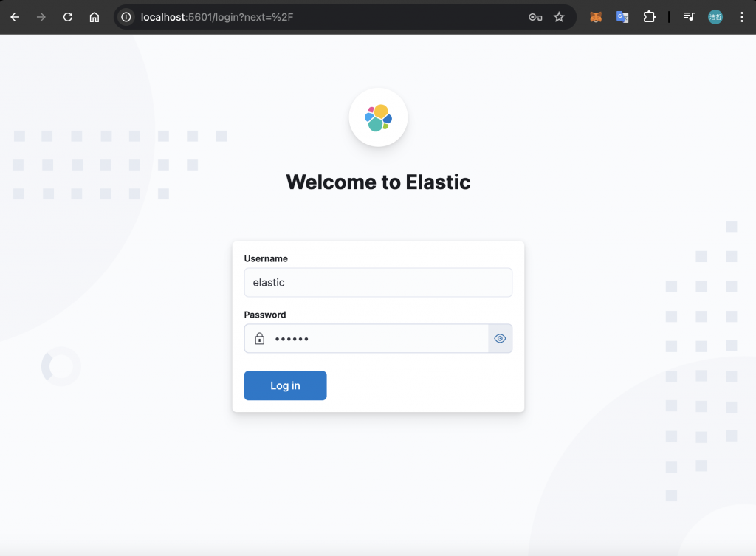Click the Username label
The image size is (756, 556).
click(266, 258)
